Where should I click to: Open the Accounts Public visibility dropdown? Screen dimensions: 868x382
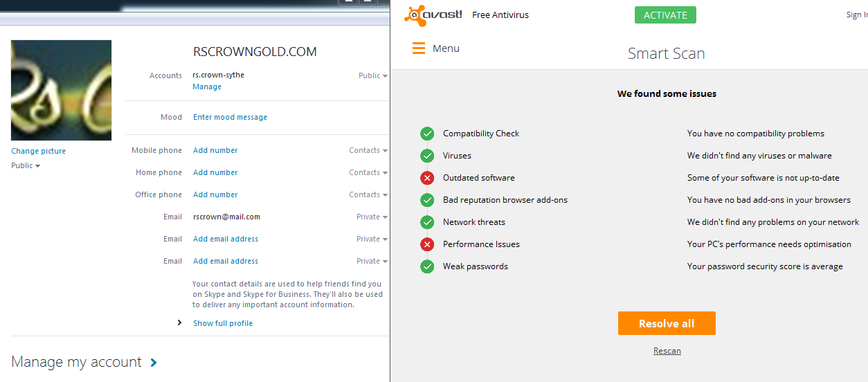(373, 75)
